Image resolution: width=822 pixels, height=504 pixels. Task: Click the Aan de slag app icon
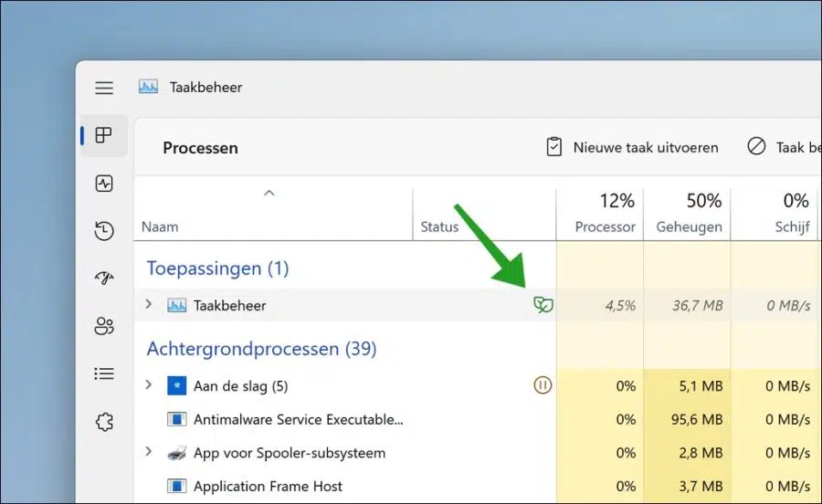(x=176, y=385)
